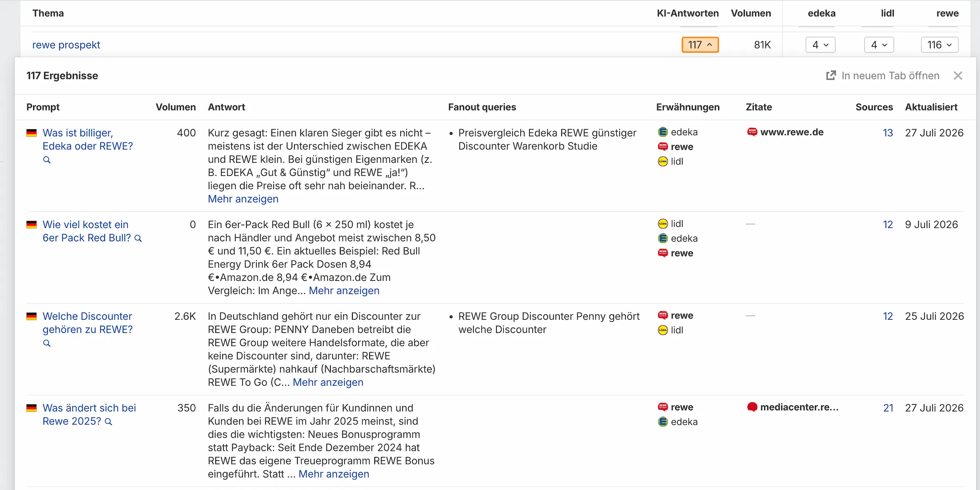Click 'Mehr anzeigen' in the REWE Group answer
Screen dimensions: 980x490
click(328, 383)
